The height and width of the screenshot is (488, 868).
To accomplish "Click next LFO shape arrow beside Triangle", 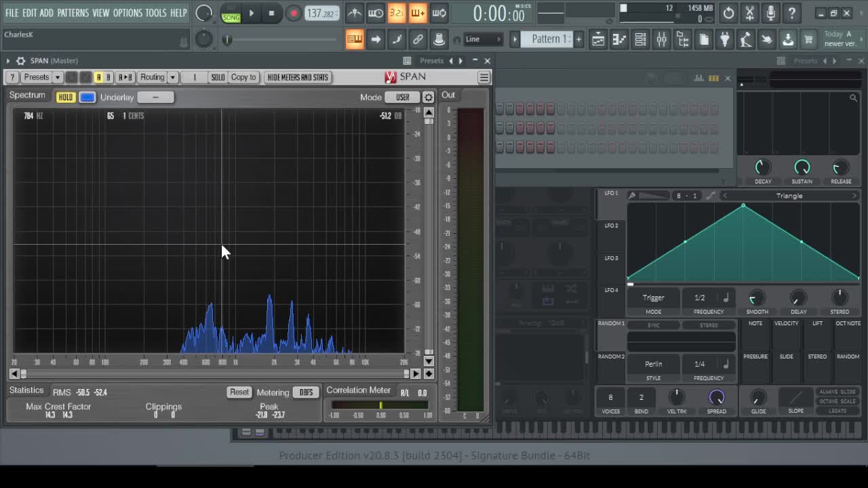I will click(x=854, y=196).
